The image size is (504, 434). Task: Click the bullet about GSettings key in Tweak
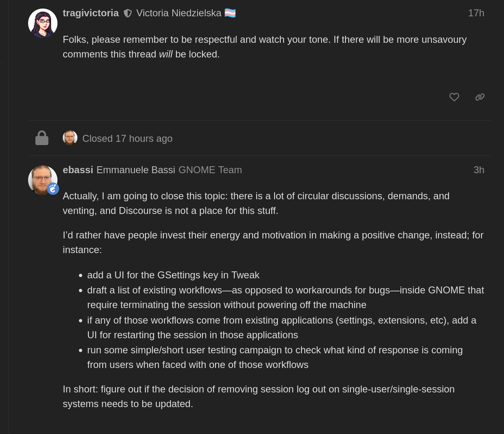click(173, 275)
